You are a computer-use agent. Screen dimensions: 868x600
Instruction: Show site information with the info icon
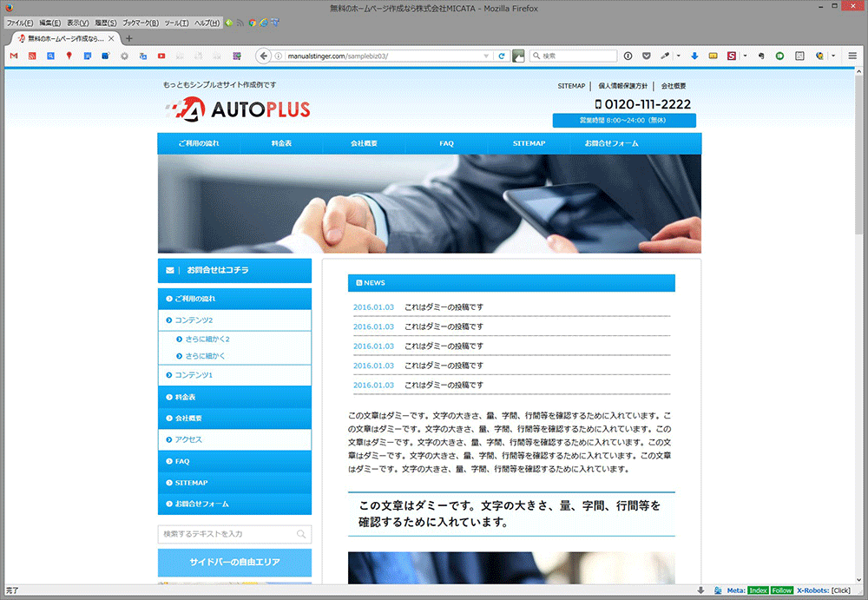coord(279,56)
